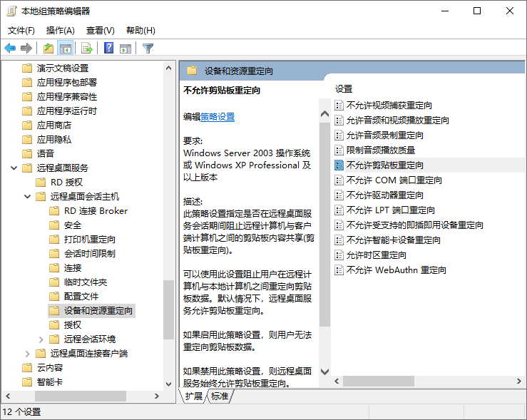
Task: Click the policy icon beside 允许时区重定向
Action: 339,255
